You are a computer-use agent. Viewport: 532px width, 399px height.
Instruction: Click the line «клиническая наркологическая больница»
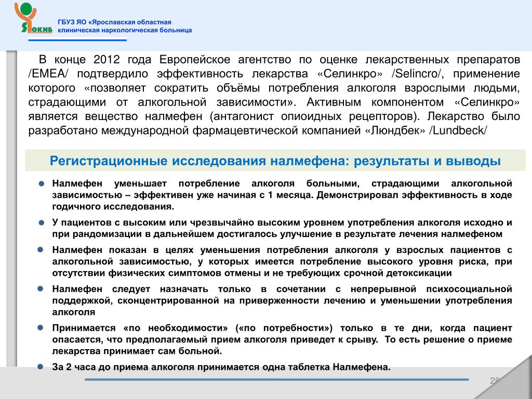coord(125,30)
